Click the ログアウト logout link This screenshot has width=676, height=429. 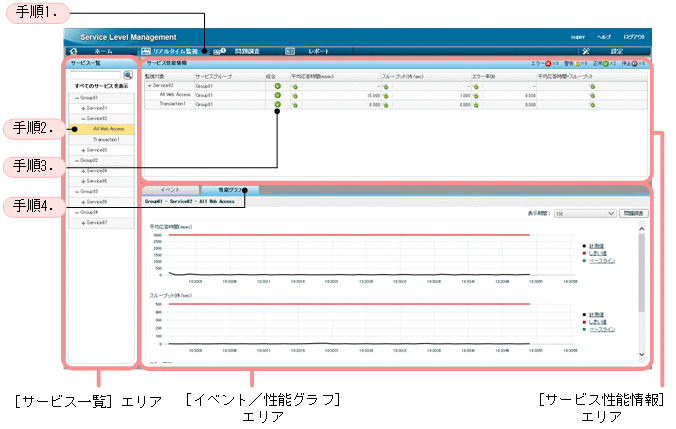634,37
